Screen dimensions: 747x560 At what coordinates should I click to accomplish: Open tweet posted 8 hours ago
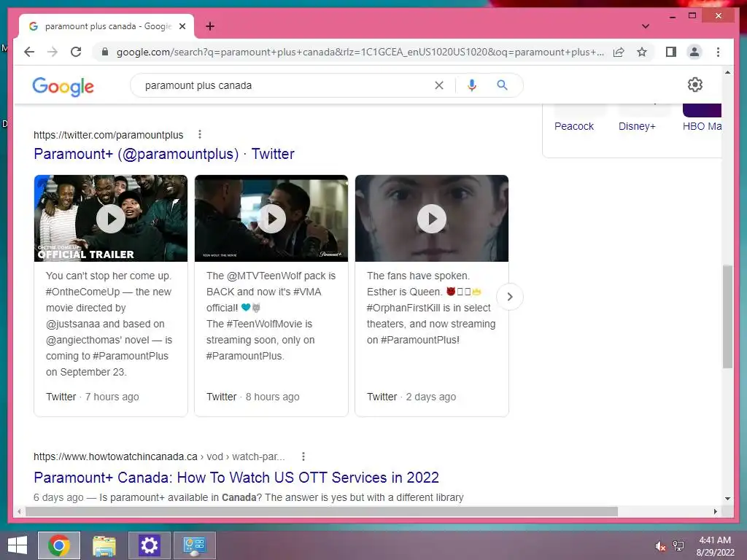[x=253, y=397]
